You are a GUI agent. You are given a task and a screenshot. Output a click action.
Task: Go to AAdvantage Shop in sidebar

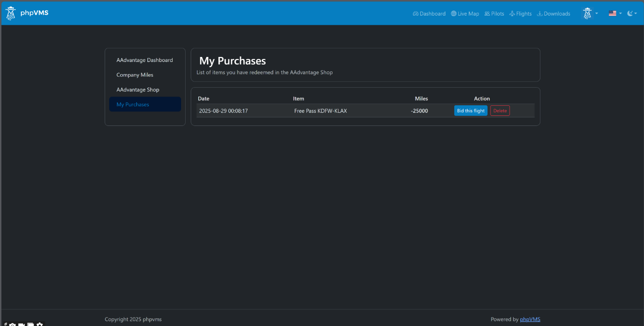(138, 90)
